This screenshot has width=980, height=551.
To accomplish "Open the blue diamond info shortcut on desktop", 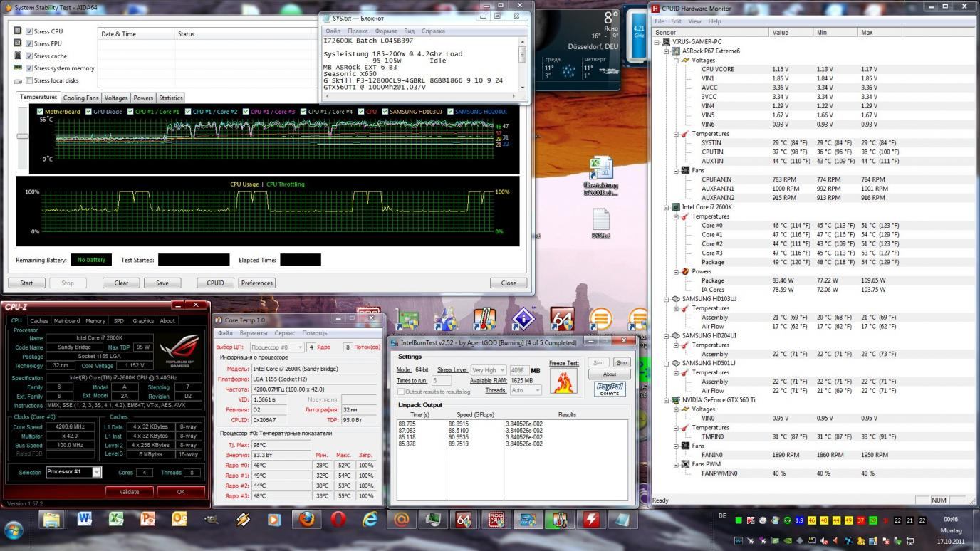I will click(523, 319).
